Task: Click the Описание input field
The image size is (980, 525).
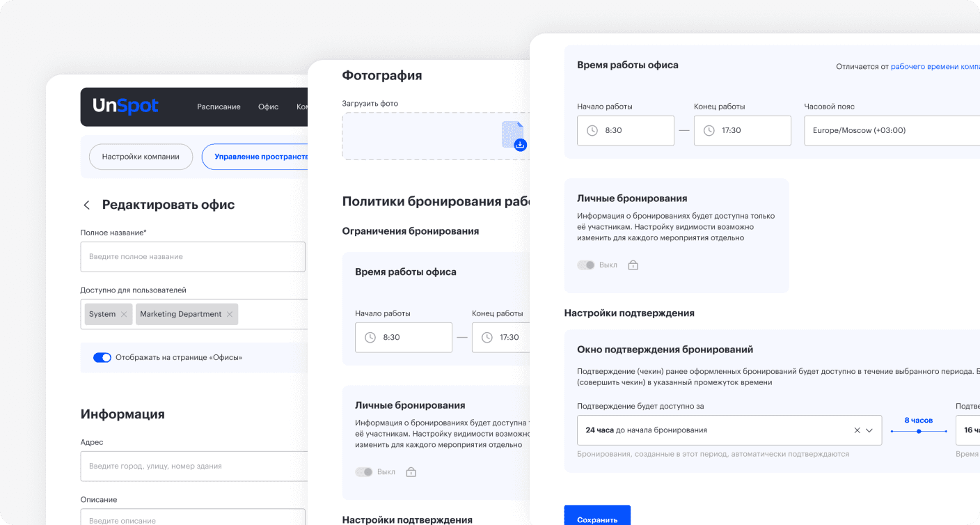Action: 193,517
